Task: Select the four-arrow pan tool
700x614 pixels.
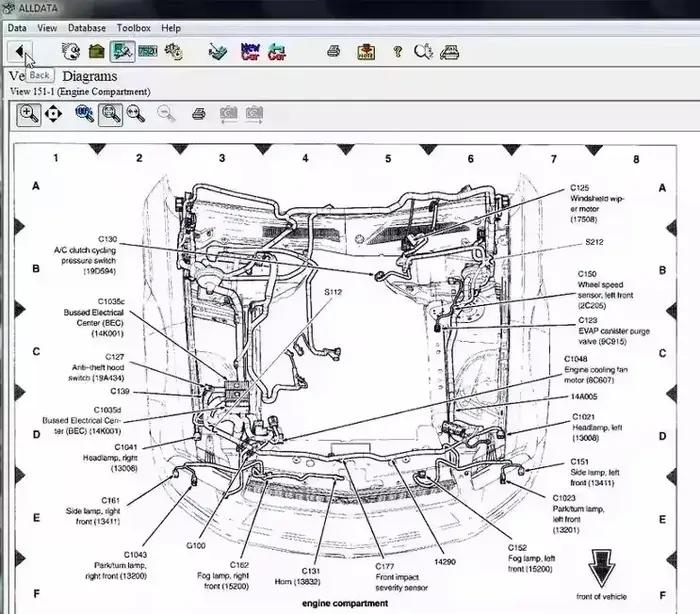Action: pyautogui.click(x=54, y=114)
